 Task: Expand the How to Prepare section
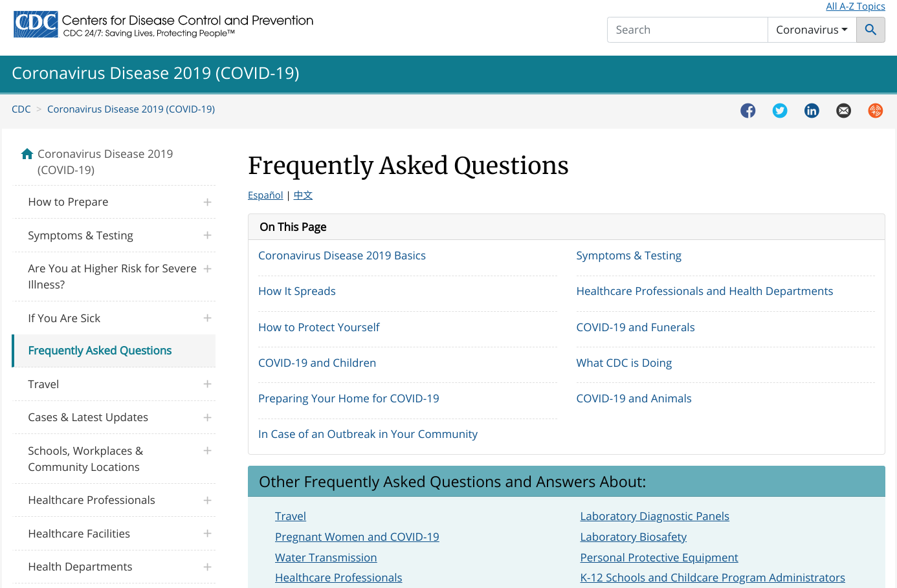[207, 202]
